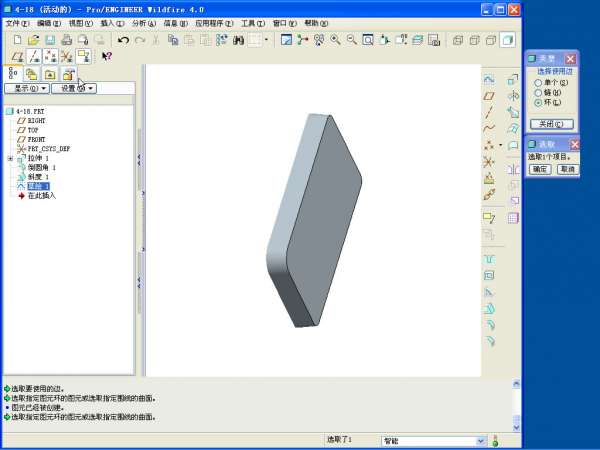Open the Find tool with binoculars icon
The height and width of the screenshot is (450, 600).
click(238, 39)
